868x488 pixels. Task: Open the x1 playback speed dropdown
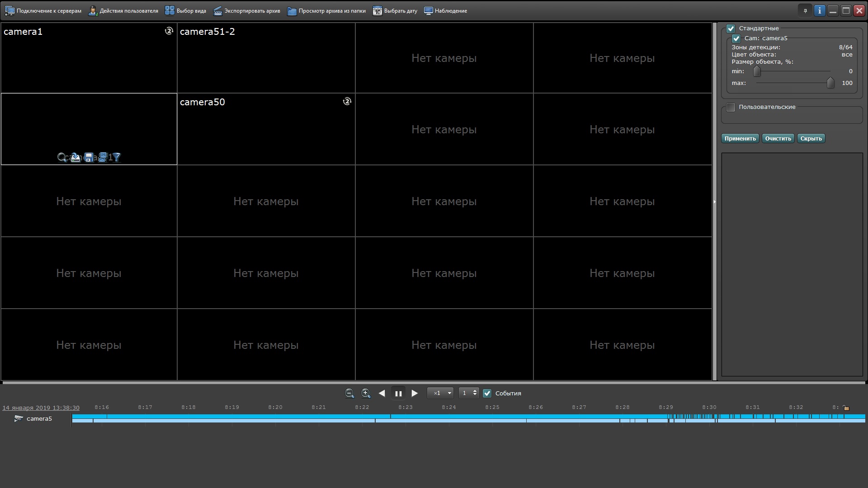coord(440,393)
